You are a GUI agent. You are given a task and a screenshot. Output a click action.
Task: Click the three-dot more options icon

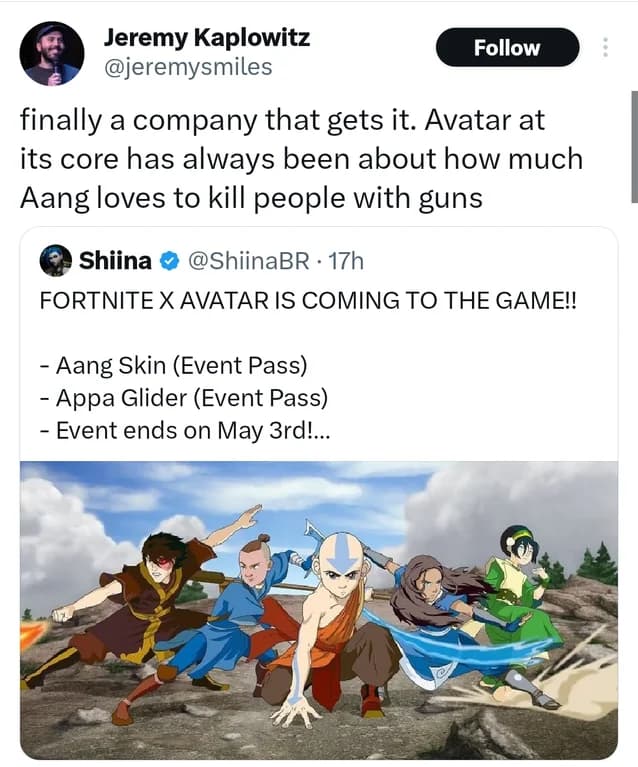605,47
